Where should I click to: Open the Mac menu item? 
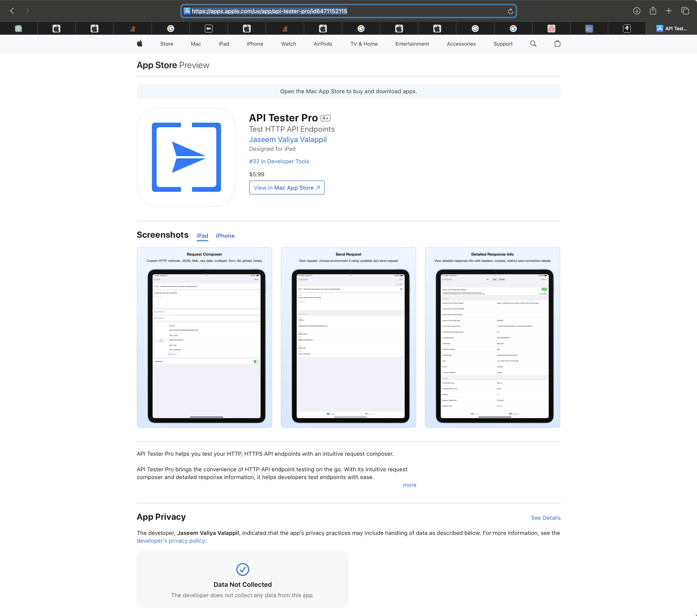[196, 44]
